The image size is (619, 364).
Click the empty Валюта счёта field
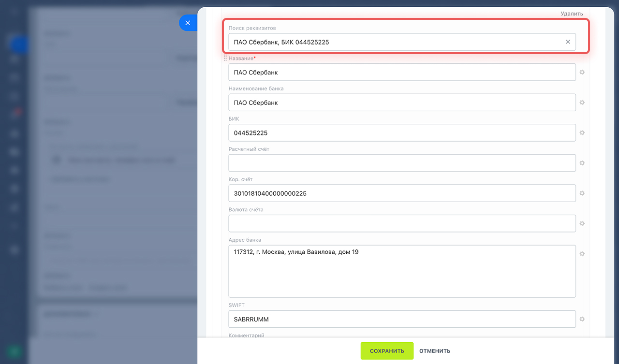click(402, 223)
